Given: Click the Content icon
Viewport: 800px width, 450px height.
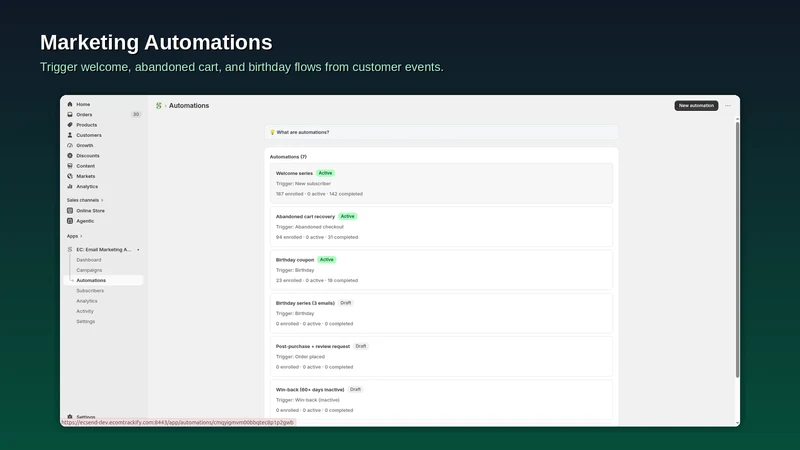Looking at the screenshot, I should 70,166.
